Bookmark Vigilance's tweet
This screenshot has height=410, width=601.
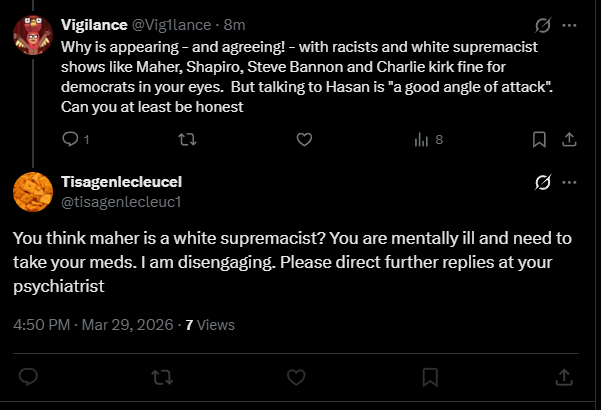pyautogui.click(x=538, y=139)
